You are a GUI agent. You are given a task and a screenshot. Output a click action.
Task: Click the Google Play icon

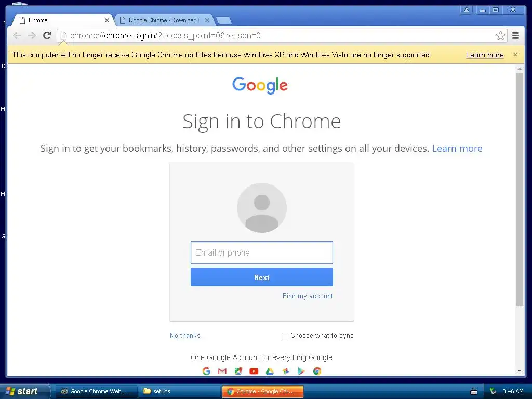tap(301, 371)
